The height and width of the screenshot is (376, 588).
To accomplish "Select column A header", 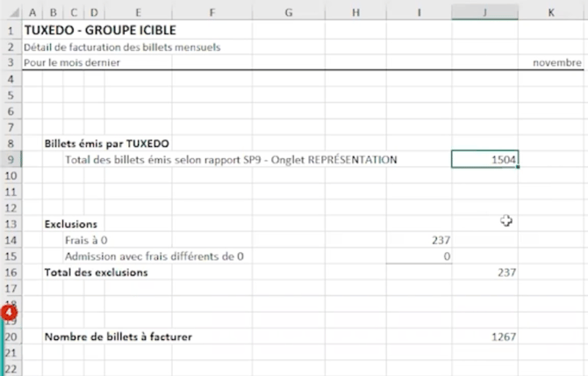I will (32, 12).
